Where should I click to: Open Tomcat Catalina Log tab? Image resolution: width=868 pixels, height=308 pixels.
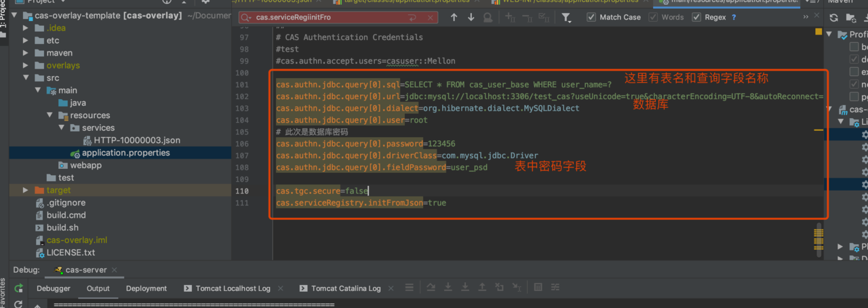point(345,288)
